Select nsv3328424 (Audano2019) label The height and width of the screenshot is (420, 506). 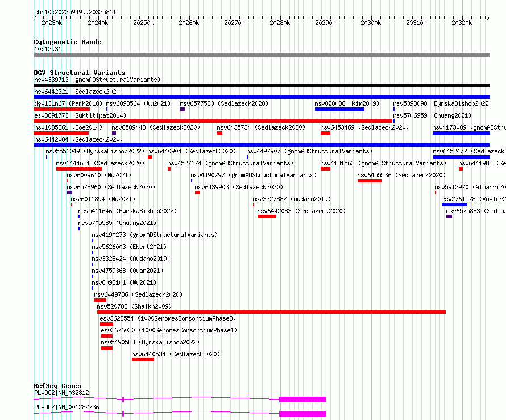(131, 259)
